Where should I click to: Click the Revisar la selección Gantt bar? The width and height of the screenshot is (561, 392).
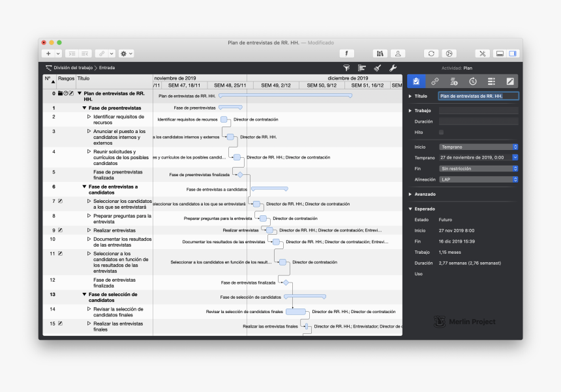296,312
